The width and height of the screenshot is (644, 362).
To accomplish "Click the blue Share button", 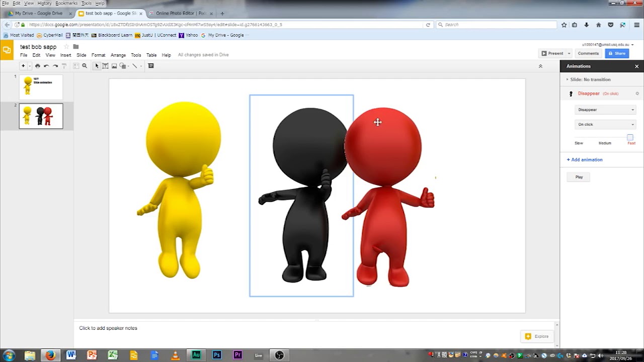I will tap(617, 53).
